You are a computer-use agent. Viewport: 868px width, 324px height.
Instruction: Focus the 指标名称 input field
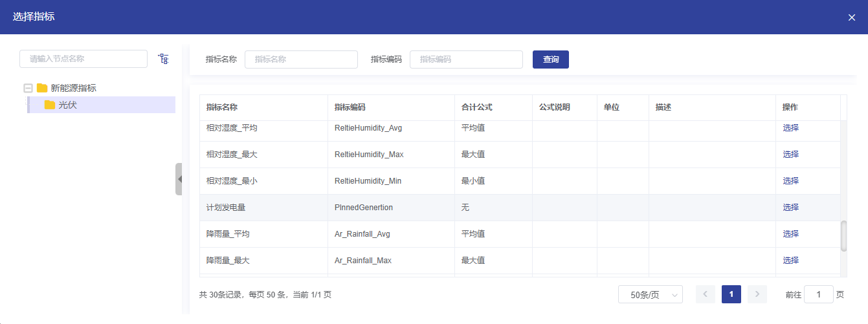click(x=301, y=59)
